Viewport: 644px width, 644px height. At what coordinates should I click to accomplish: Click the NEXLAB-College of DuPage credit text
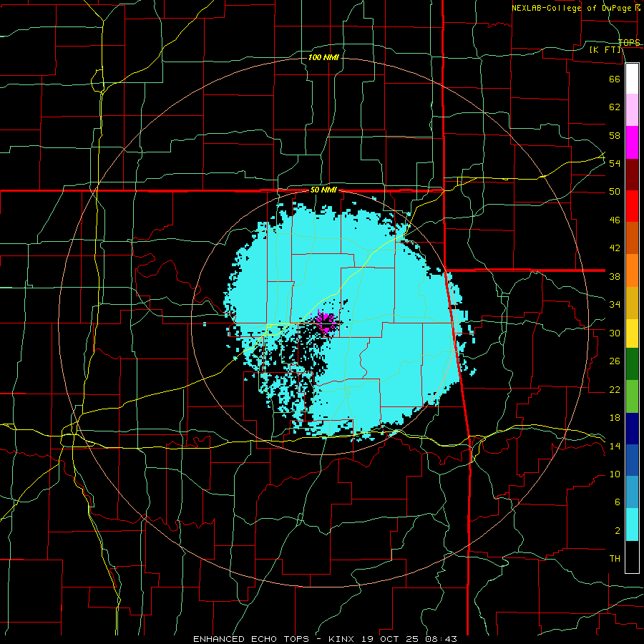pyautogui.click(x=572, y=8)
